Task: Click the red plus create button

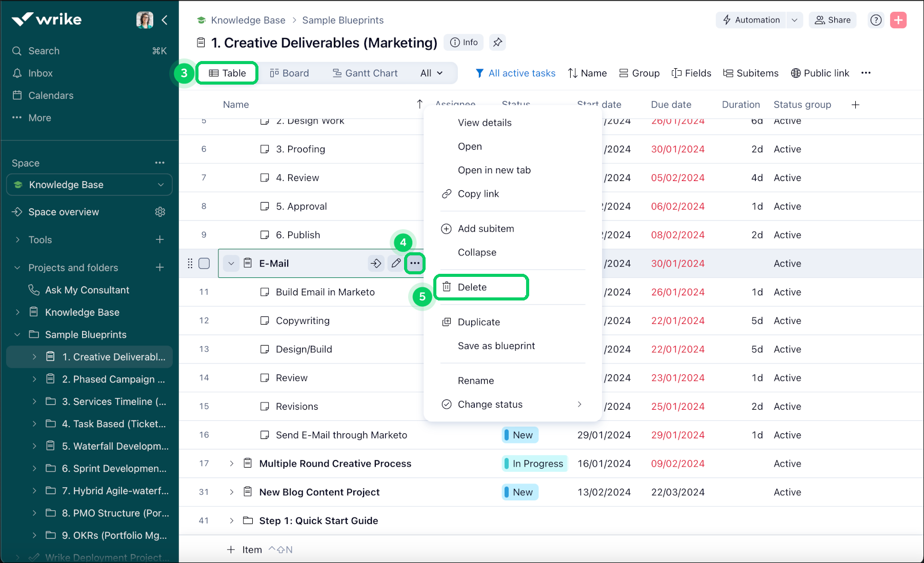Action: tap(898, 20)
